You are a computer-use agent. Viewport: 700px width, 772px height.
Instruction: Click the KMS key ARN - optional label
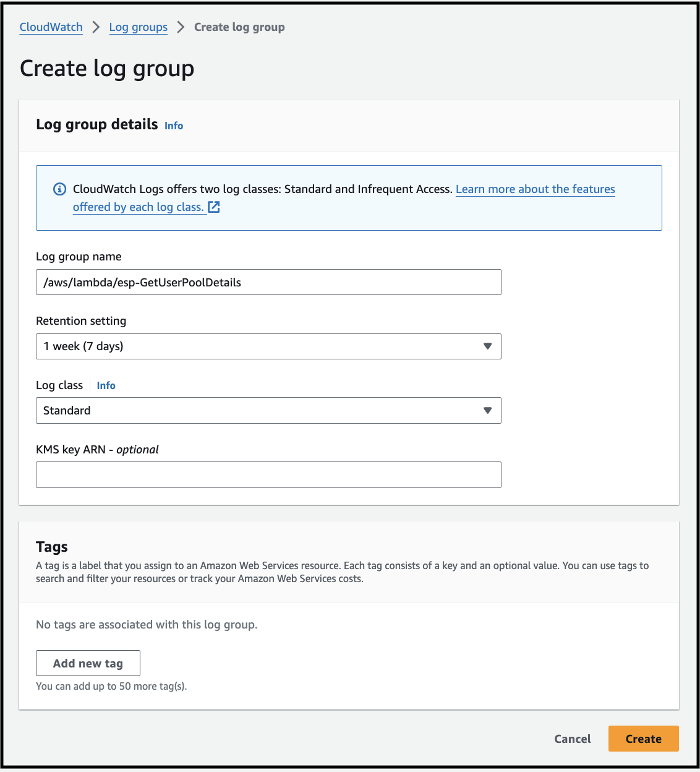click(x=97, y=450)
